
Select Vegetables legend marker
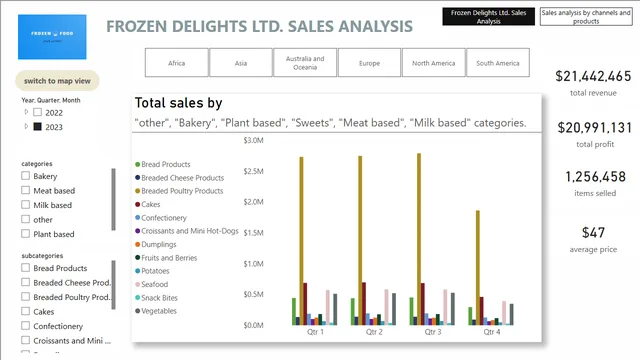[138, 311]
